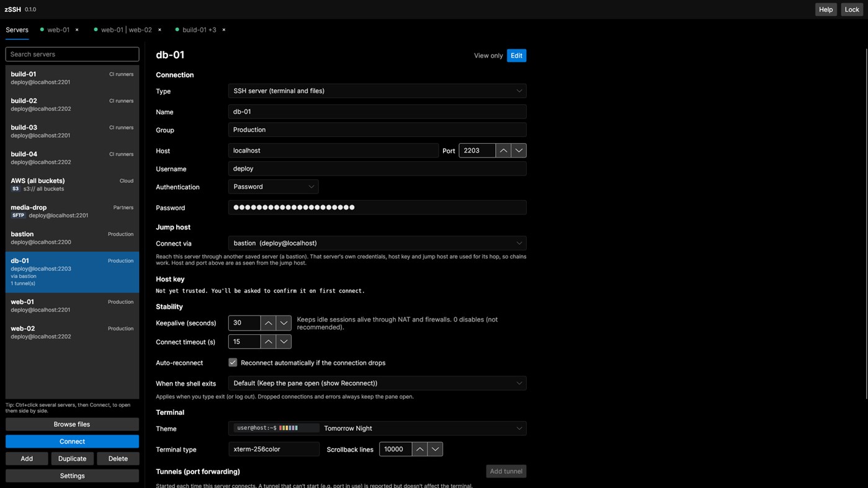Select the bastion server entry
This screenshot has width=868, height=488.
click(72, 238)
